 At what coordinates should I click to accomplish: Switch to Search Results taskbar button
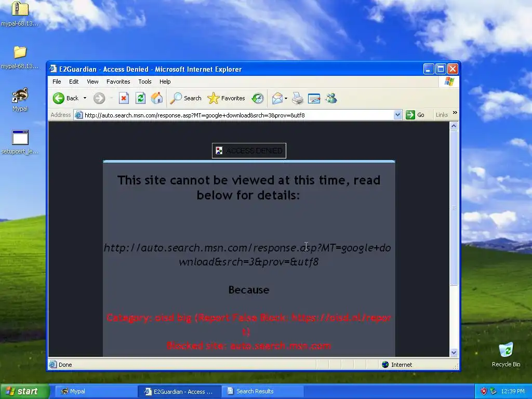[x=262, y=391]
